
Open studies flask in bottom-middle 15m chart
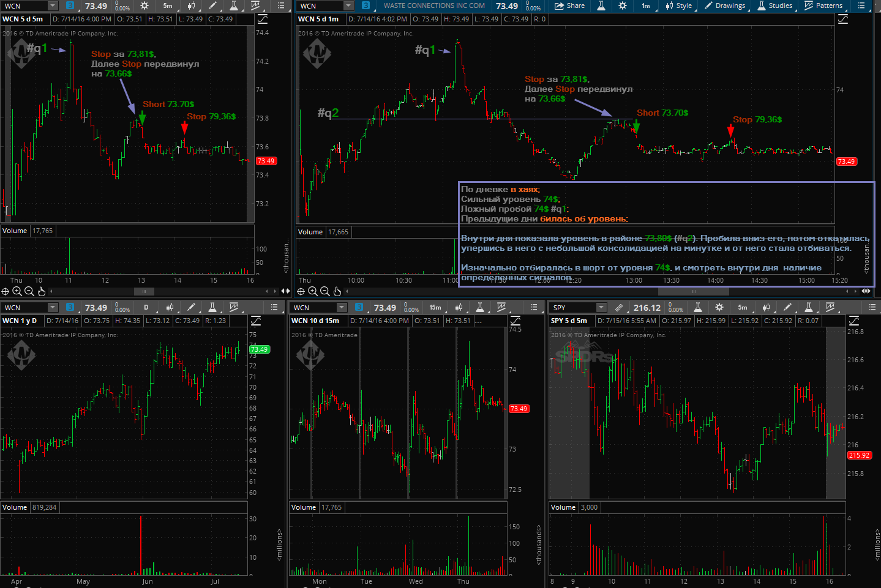(x=480, y=307)
